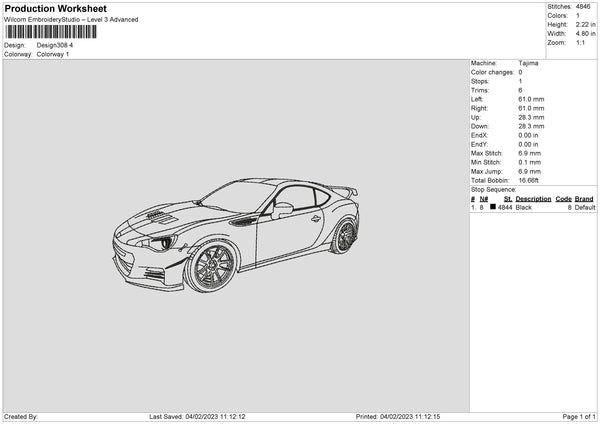Click the Last Saved timestamp in footer
Viewport: 600px width, 424px height.
click(197, 417)
